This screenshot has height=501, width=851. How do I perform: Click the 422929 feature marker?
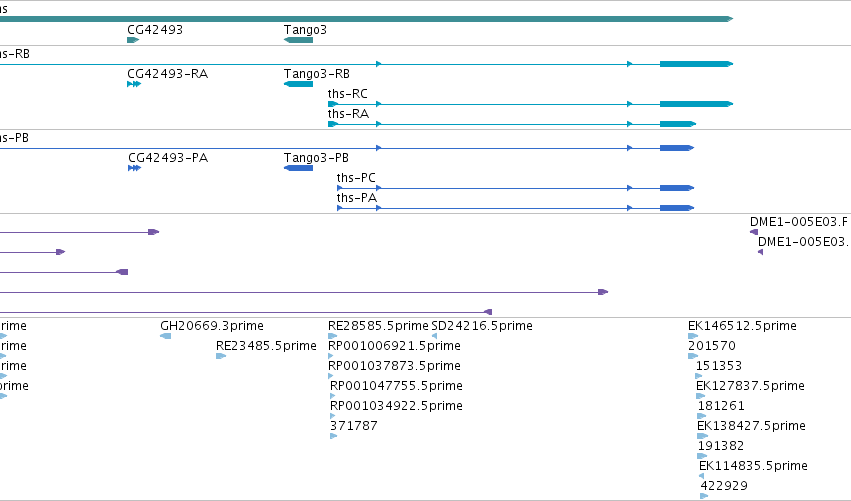(704, 496)
